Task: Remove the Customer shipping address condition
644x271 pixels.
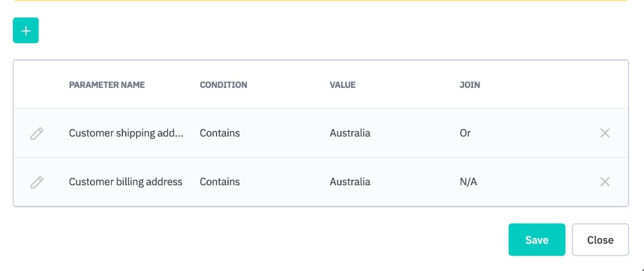Action: coord(605,133)
